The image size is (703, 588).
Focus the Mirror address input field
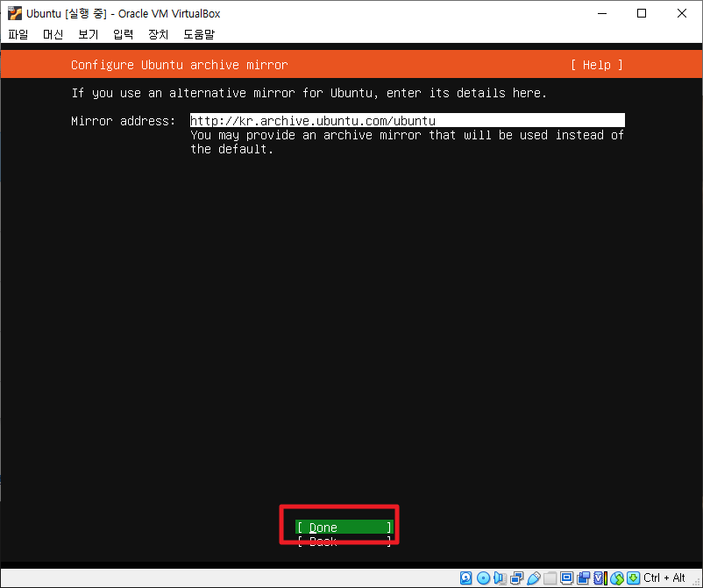tap(407, 120)
